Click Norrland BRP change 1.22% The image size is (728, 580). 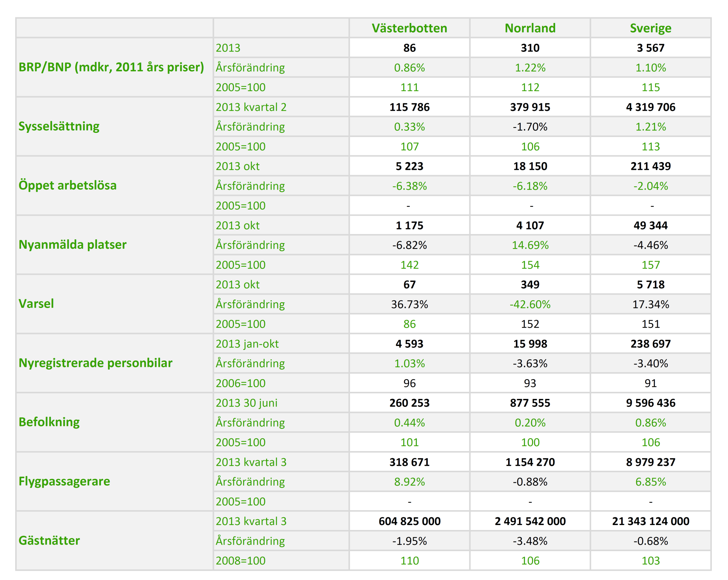530,68
